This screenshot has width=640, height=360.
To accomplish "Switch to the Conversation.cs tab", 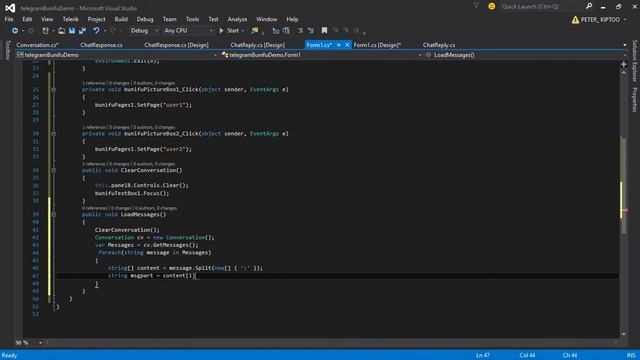I will 38,45.
